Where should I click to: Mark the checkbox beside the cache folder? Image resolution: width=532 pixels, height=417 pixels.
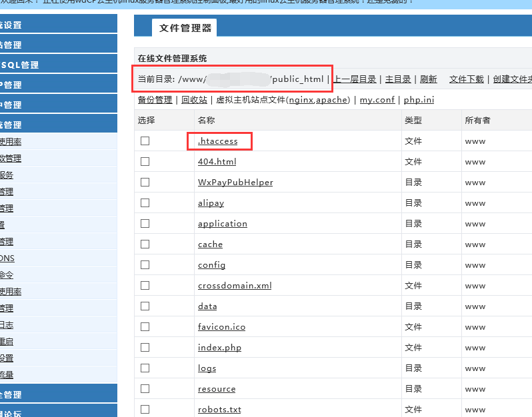click(x=145, y=244)
